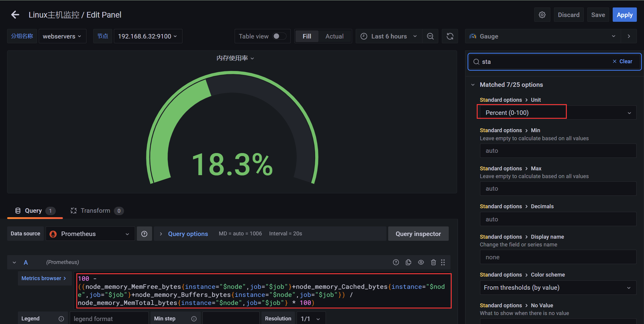Click the 18.3% gauge value
This screenshot has height=324, width=644.
click(x=233, y=164)
